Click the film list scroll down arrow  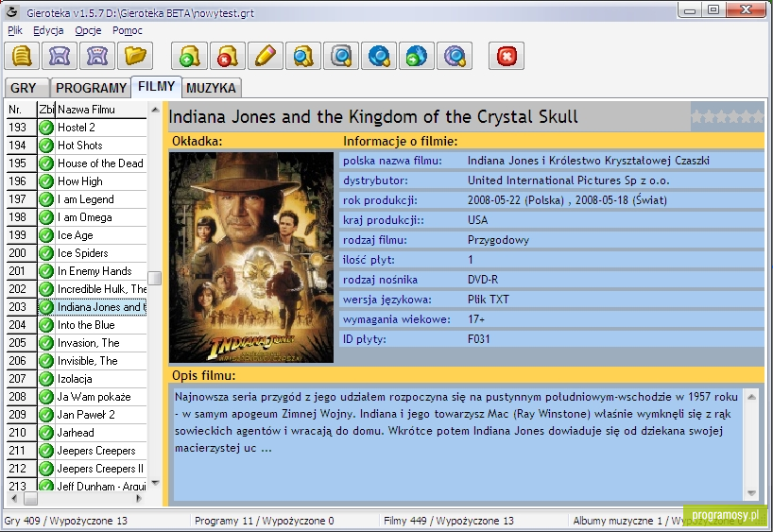click(x=155, y=483)
